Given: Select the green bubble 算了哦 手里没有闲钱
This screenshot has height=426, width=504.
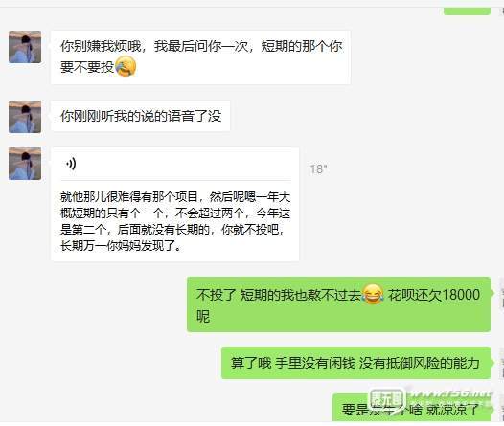Looking at the screenshot, I should click(355, 363).
